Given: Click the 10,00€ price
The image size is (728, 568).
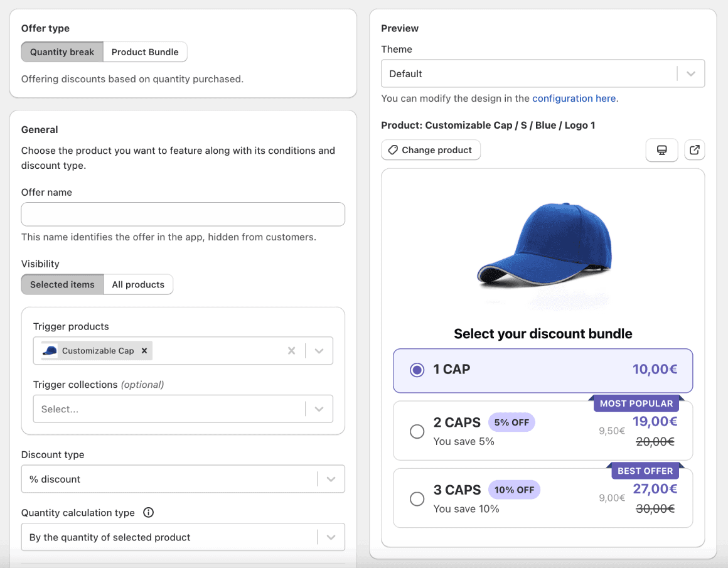Looking at the screenshot, I should (x=655, y=369).
